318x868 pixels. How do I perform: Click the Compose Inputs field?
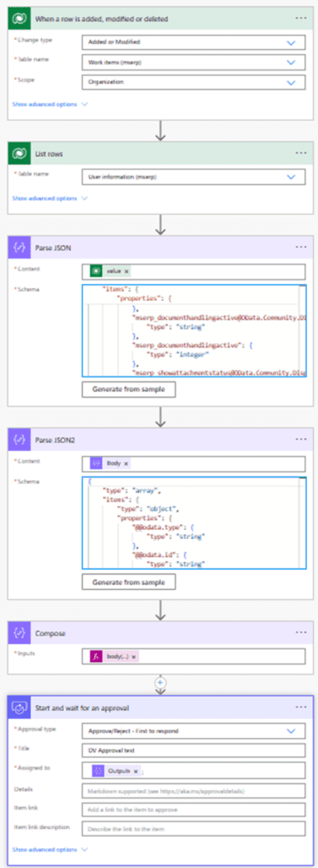point(193,656)
